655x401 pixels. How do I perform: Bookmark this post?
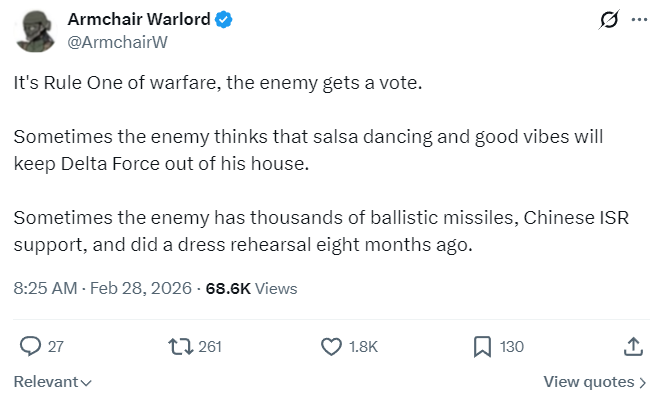pyautogui.click(x=482, y=346)
